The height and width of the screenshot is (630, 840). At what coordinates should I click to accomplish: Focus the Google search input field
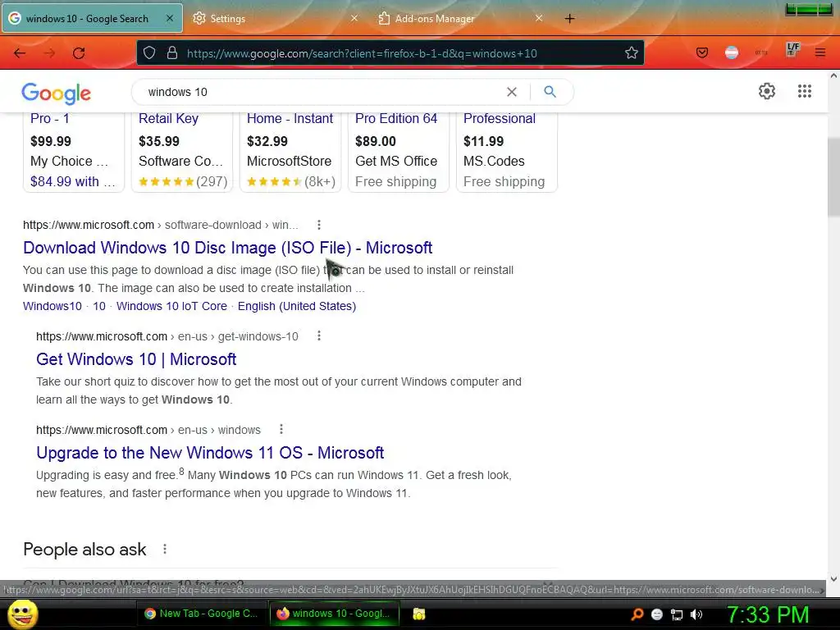(322, 92)
